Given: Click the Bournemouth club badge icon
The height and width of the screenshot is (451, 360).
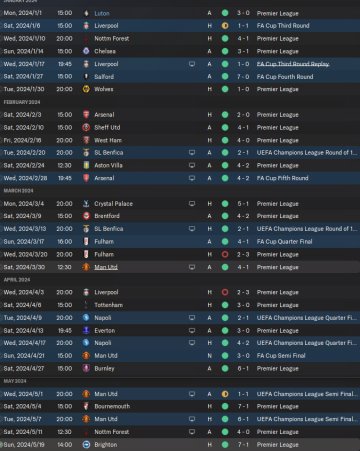Looking at the screenshot, I should (x=86, y=406).
